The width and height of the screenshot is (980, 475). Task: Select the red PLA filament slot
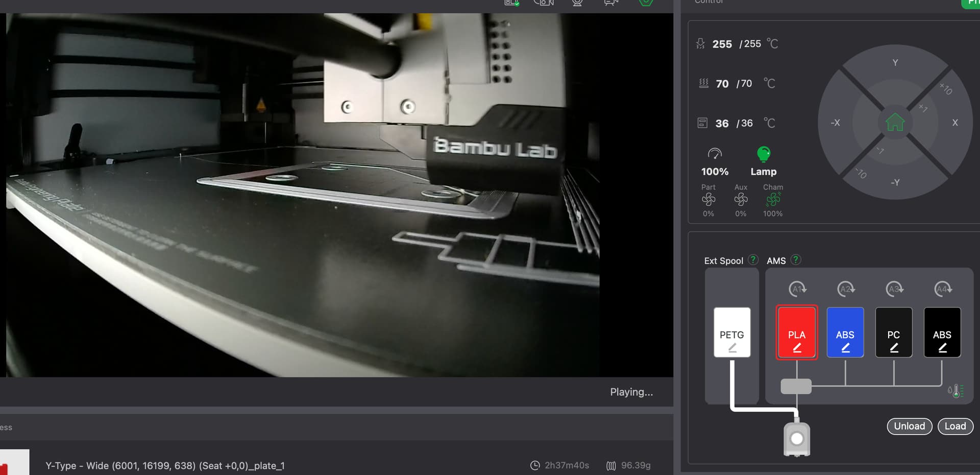pyautogui.click(x=797, y=332)
